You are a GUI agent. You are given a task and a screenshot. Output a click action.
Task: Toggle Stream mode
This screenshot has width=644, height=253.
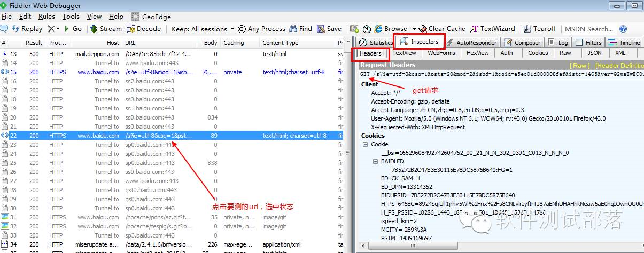[x=106, y=29]
